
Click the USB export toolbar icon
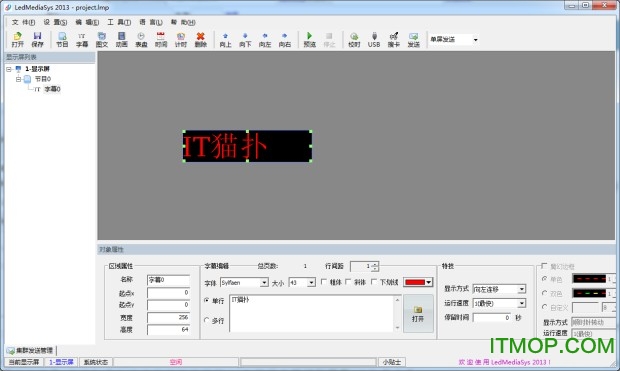(374, 40)
